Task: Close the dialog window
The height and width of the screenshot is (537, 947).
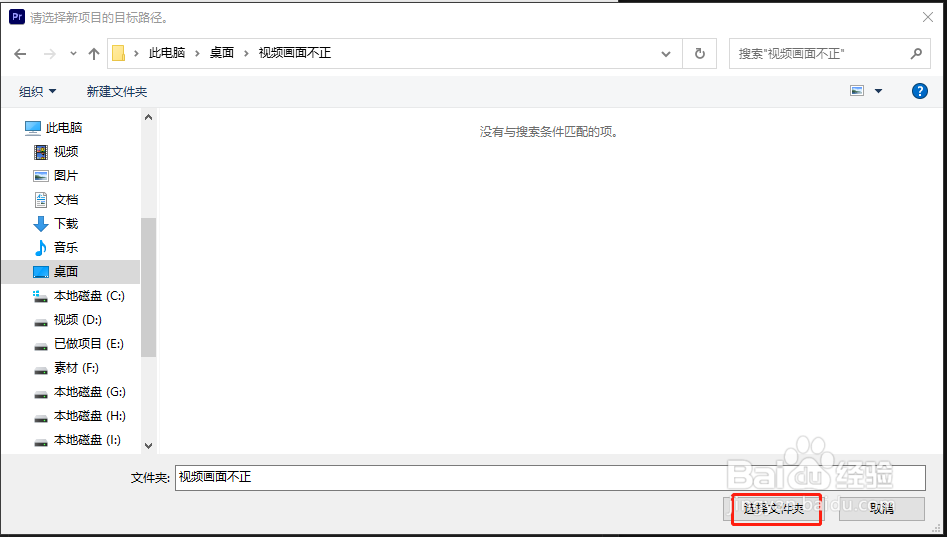Action: (928, 18)
